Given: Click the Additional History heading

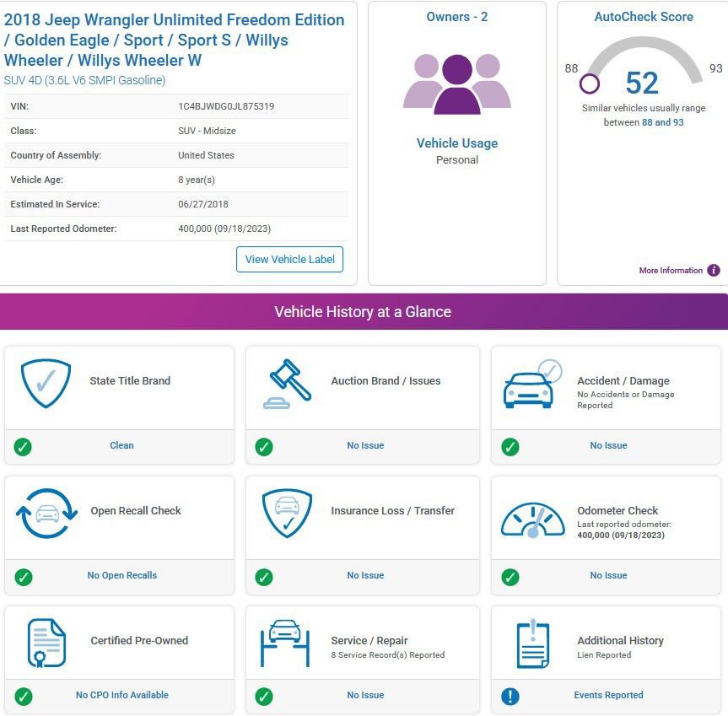Looking at the screenshot, I should 620,641.
